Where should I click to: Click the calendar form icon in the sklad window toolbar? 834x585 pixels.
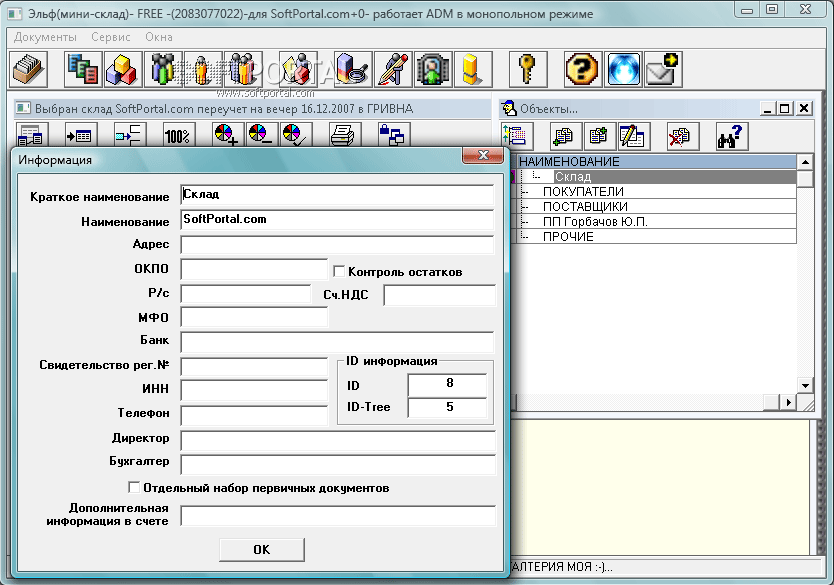tap(32, 135)
